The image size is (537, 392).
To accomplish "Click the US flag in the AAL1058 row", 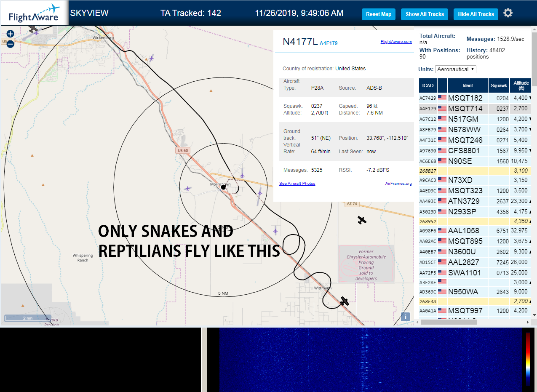I will [x=442, y=230].
